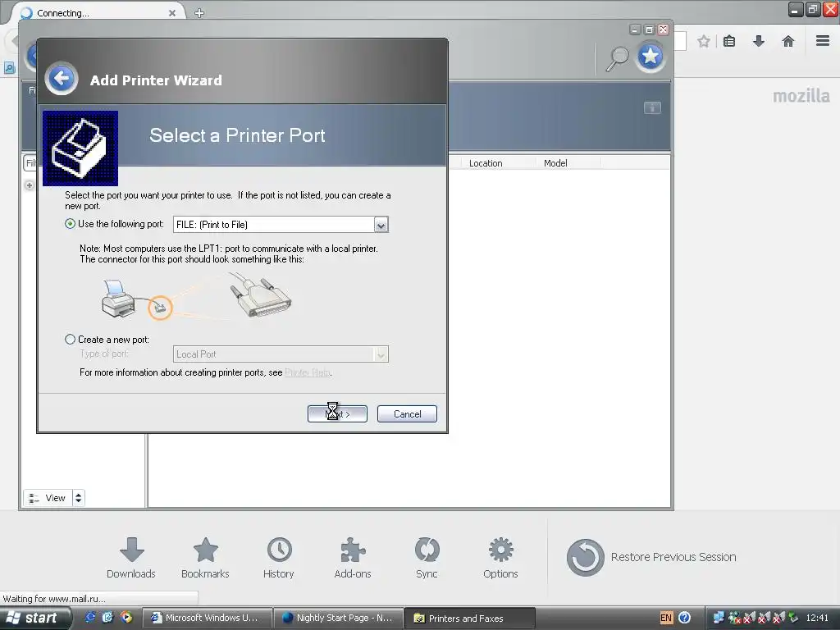Click the printer image in the wizard header
Screen dimensions: 840x630
[x=80, y=148]
